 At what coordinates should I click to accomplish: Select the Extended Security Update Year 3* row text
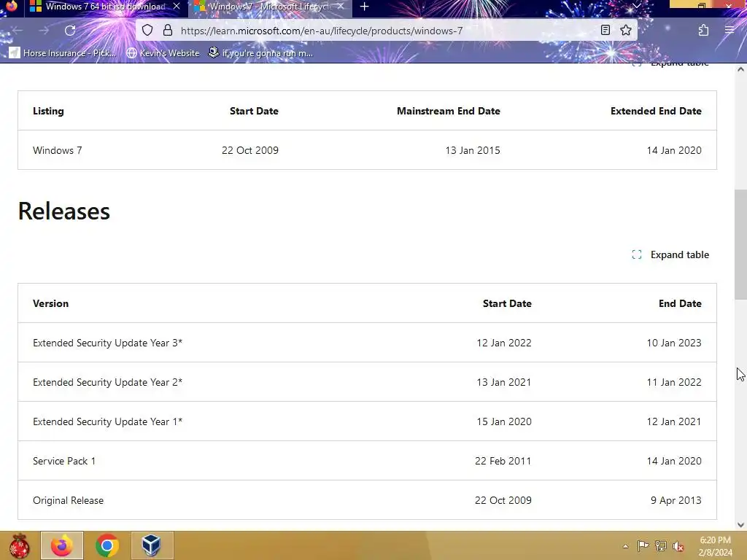click(108, 343)
